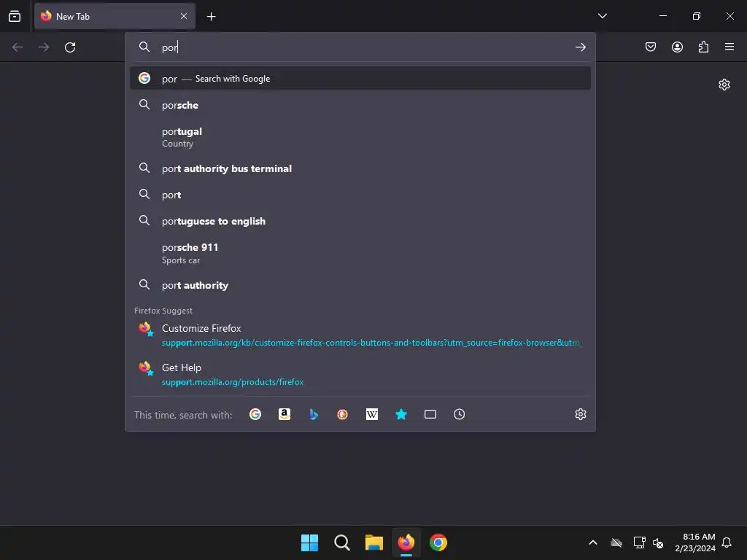The image size is (747, 560).
Task: Open new tab personalize gear
Action: click(724, 85)
